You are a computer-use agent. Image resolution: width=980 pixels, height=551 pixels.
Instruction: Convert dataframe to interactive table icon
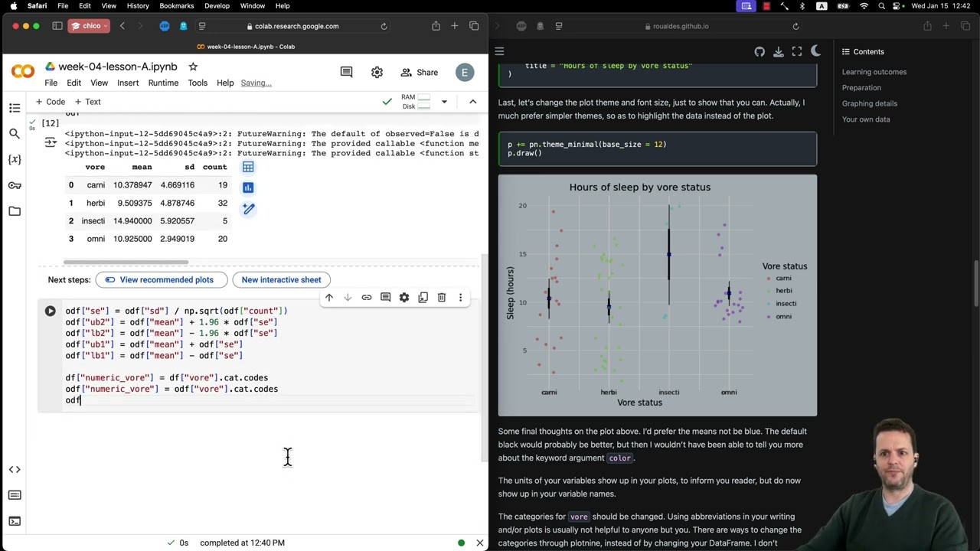pyautogui.click(x=248, y=167)
